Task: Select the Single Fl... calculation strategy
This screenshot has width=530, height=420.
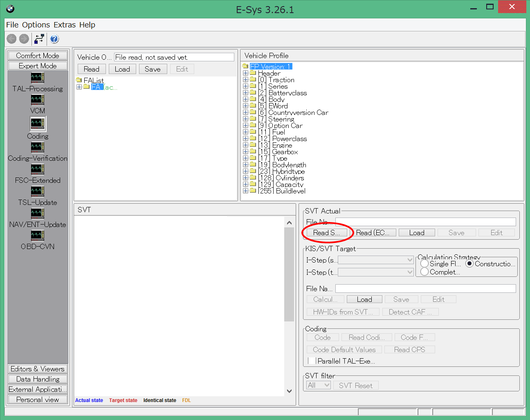Action: (424, 264)
